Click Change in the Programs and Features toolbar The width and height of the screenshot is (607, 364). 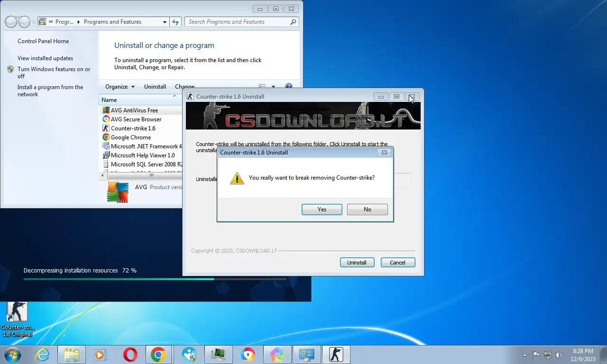click(x=184, y=87)
